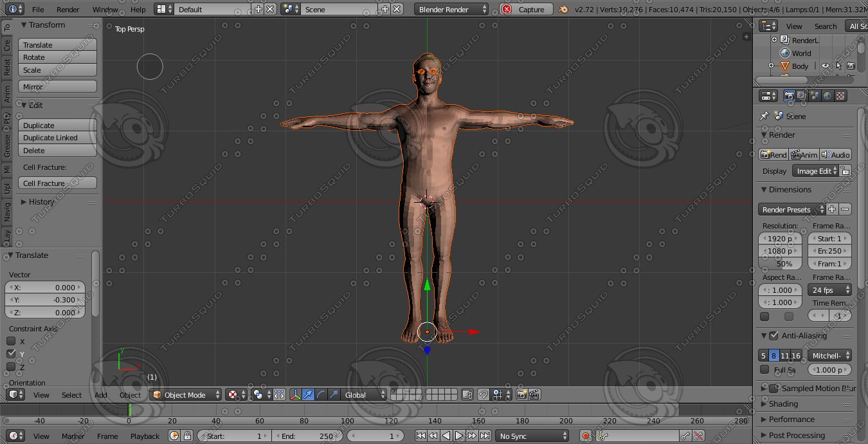The image size is (868, 444).
Task: Toggle the 3D manipulator axes icon
Action: click(x=296, y=394)
